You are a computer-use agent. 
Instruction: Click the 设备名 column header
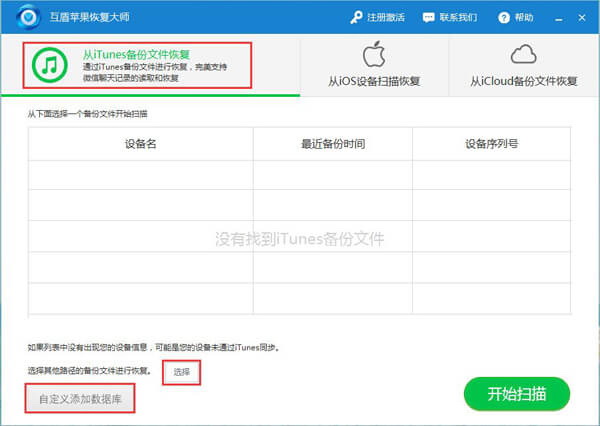[x=140, y=144]
